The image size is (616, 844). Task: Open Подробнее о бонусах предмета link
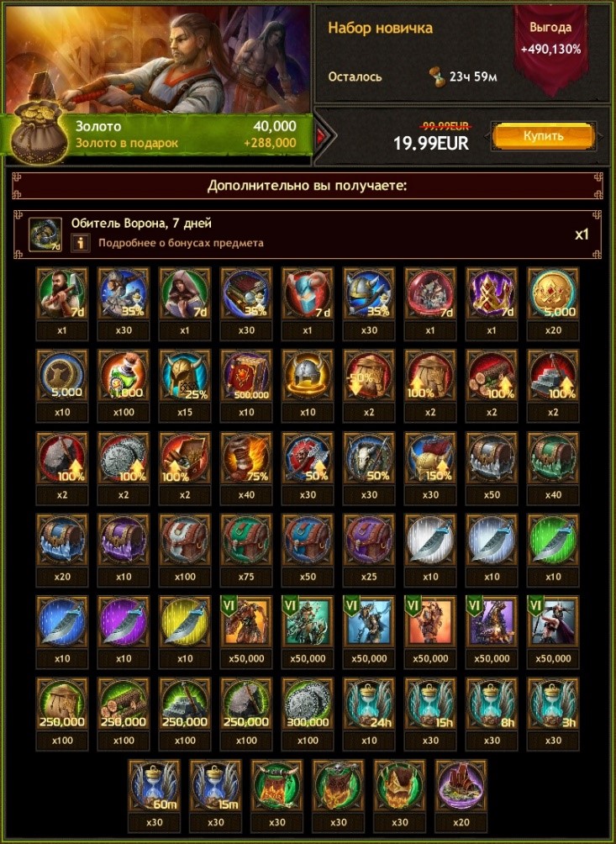181,243
